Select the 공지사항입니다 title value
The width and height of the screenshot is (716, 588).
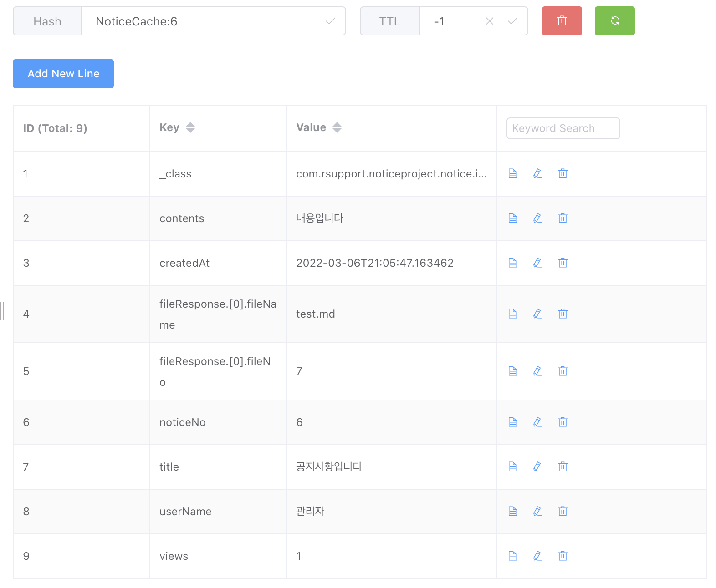click(x=329, y=467)
